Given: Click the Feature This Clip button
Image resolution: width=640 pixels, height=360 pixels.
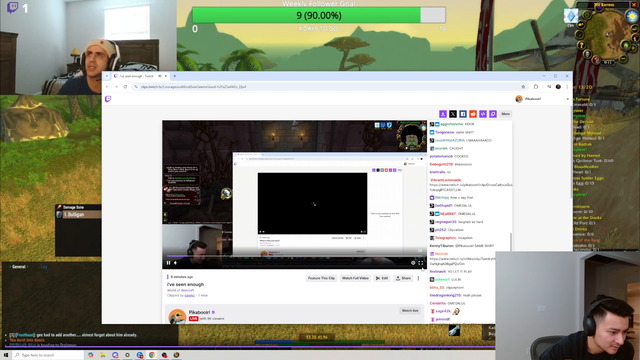Looking at the screenshot, I should point(321,278).
